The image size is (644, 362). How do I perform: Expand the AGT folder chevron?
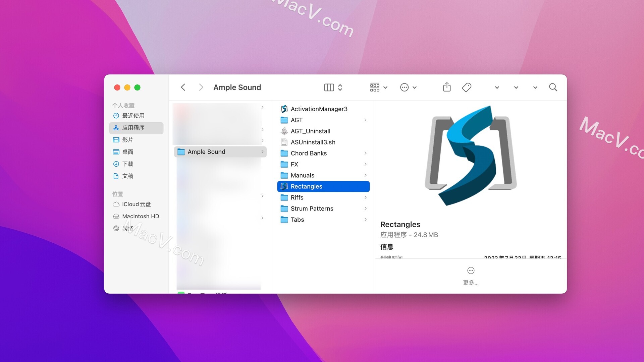coord(366,120)
